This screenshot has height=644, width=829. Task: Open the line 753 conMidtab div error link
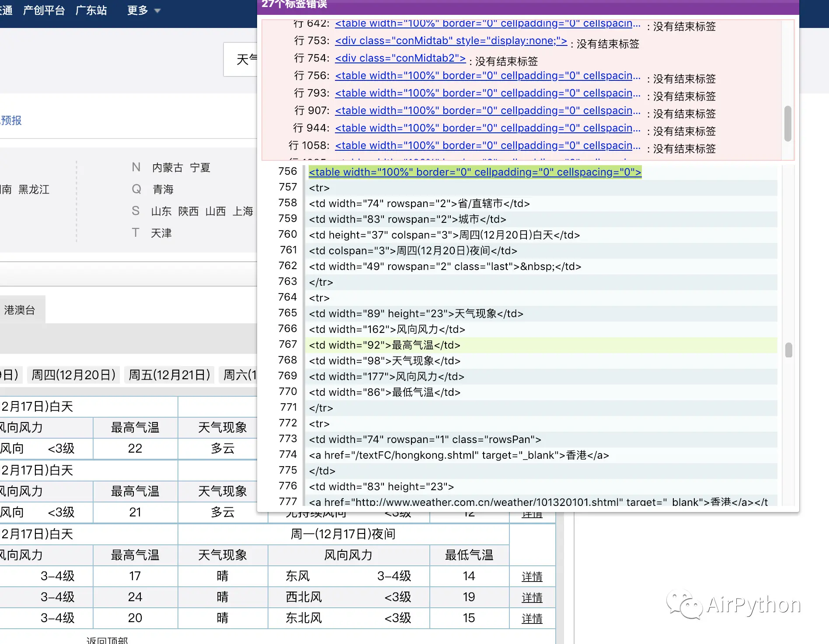(x=451, y=41)
